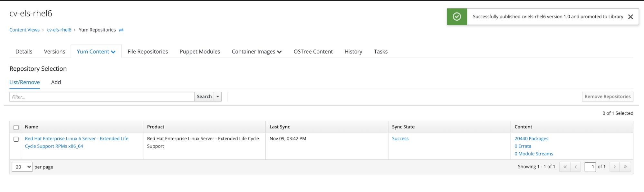Open the search options dropdown arrow
This screenshot has width=644, height=192.
218,96
